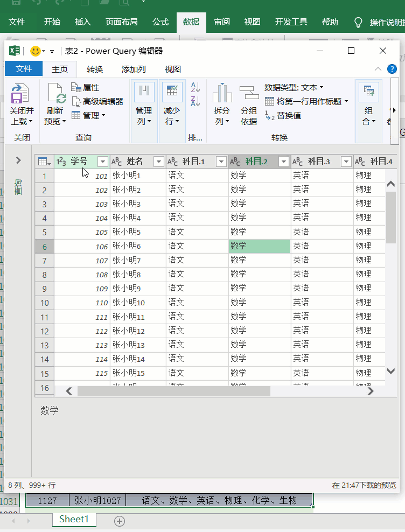The image size is (405, 532).
Task: Switch to the View (视图) tab in editor
Action: pyautogui.click(x=173, y=69)
